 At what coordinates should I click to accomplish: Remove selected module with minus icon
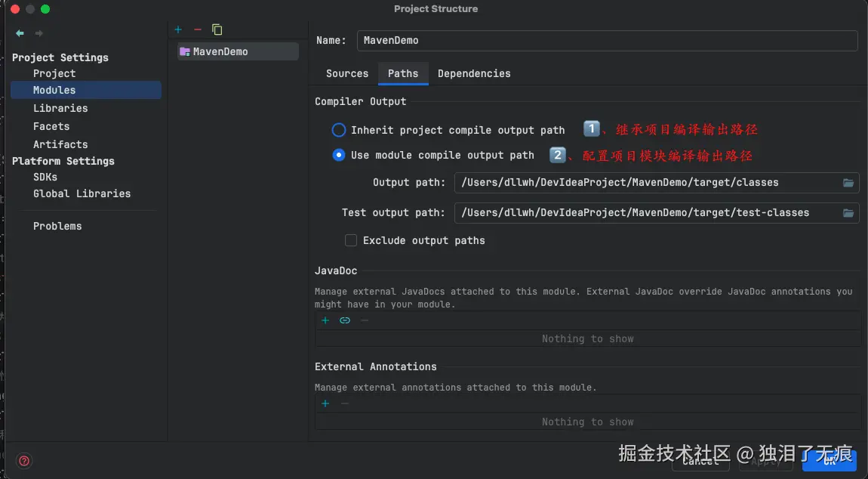[x=198, y=29]
